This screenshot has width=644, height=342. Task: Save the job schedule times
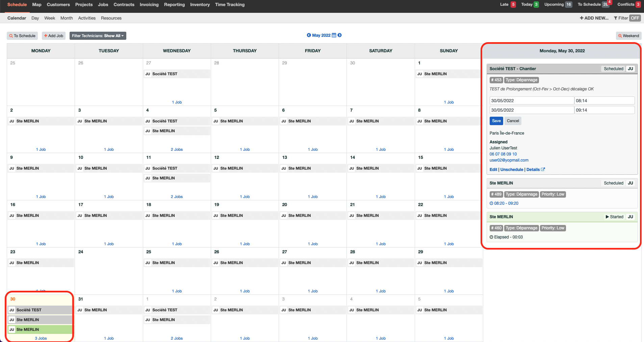[496, 121]
